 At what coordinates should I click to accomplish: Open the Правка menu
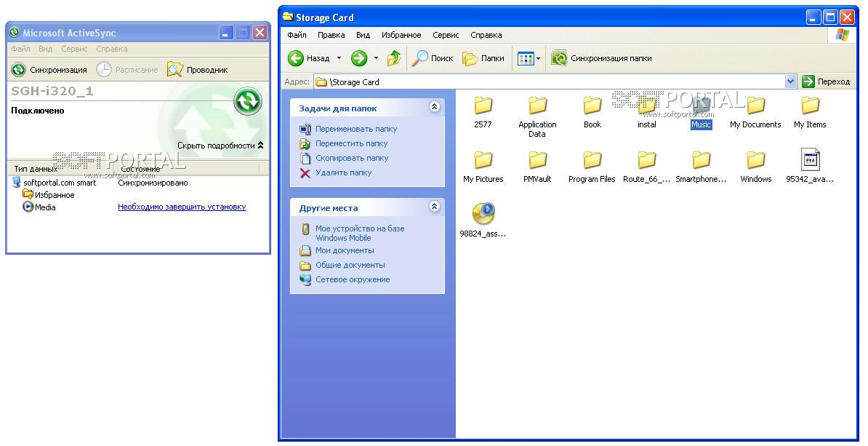331,35
